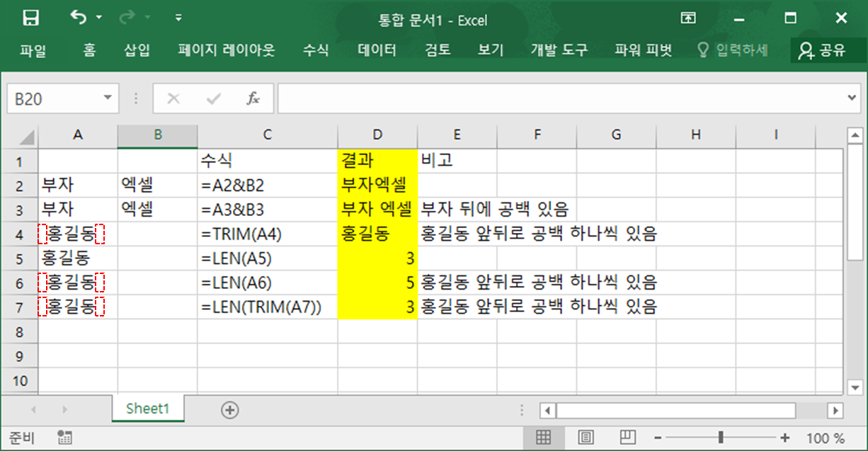Open the Customize Quick Access Toolbar dropdown
Image resolution: width=868 pixels, height=451 pixels.
click(178, 19)
